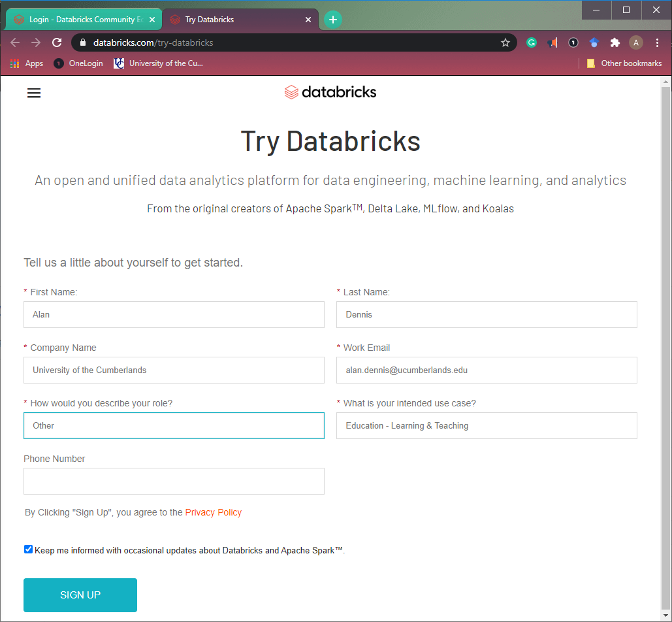The image size is (672, 622).
Task: Click inside the Phone Number field
Action: point(174,481)
